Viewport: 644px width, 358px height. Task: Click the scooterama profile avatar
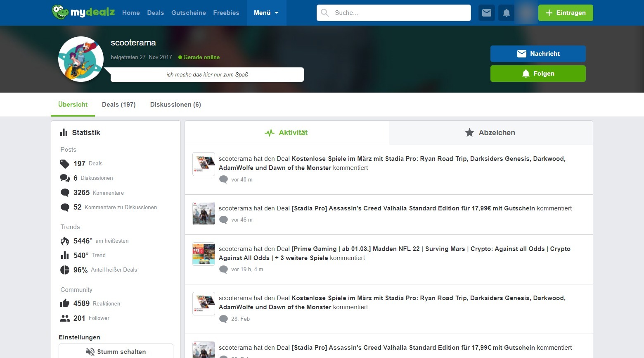click(81, 59)
